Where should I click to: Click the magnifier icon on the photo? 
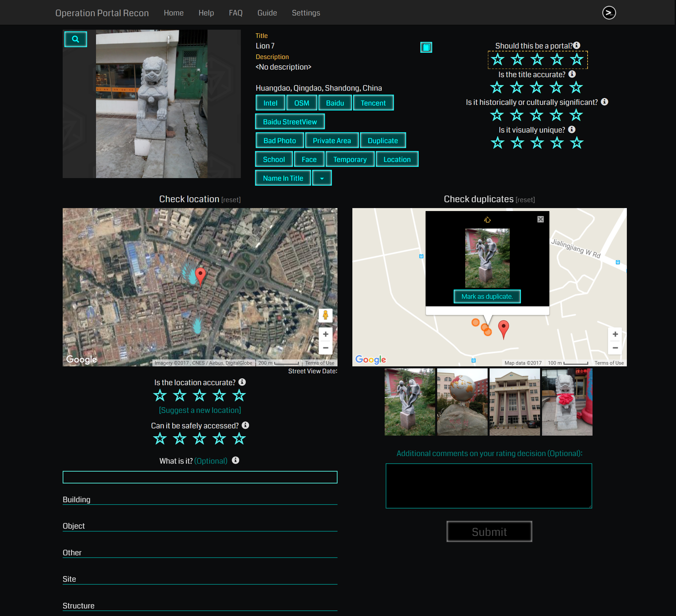76,39
